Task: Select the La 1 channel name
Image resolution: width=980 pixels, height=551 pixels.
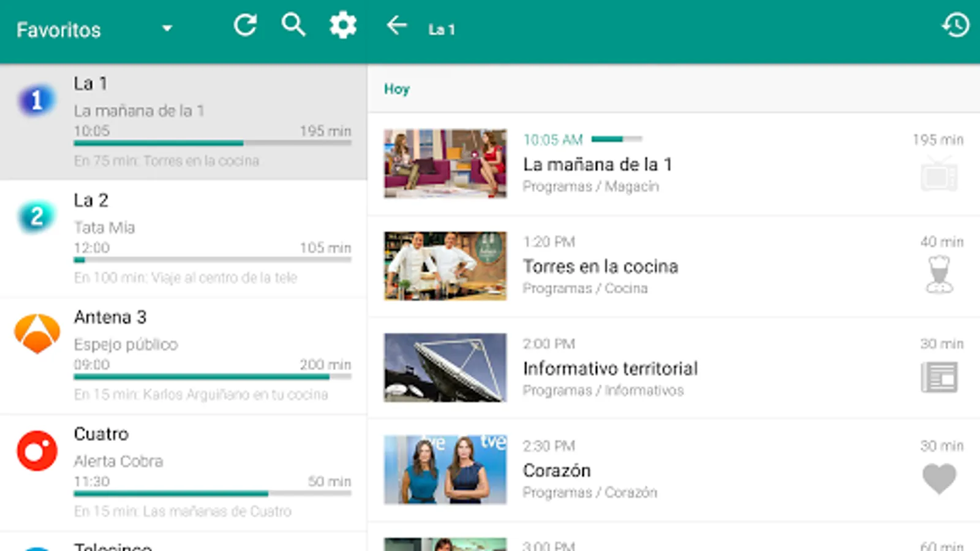Action: pyautogui.click(x=91, y=83)
